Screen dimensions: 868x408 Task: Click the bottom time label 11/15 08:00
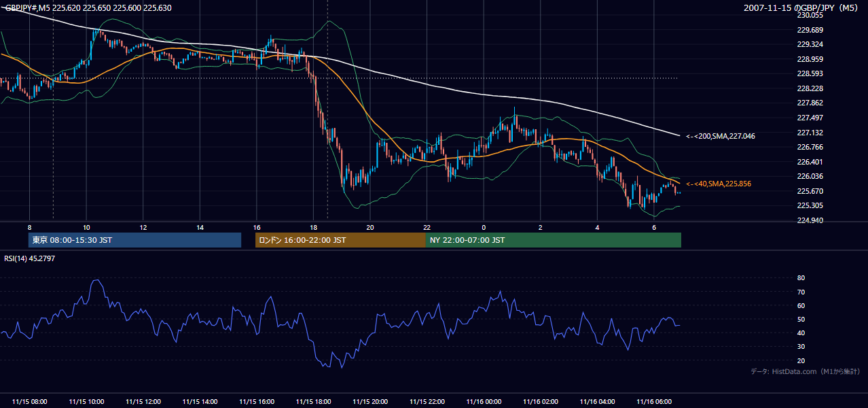pyautogui.click(x=30, y=402)
